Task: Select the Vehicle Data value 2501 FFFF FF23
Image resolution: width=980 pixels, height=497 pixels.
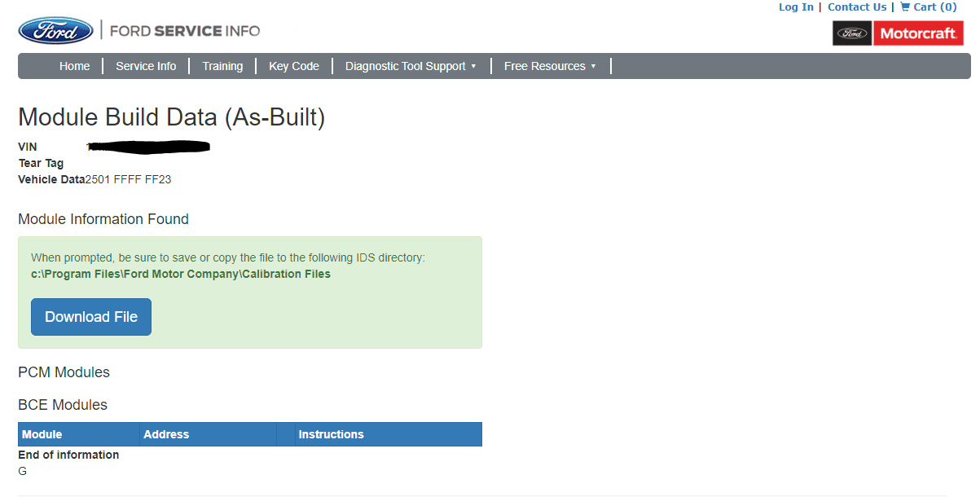Action: [128, 179]
